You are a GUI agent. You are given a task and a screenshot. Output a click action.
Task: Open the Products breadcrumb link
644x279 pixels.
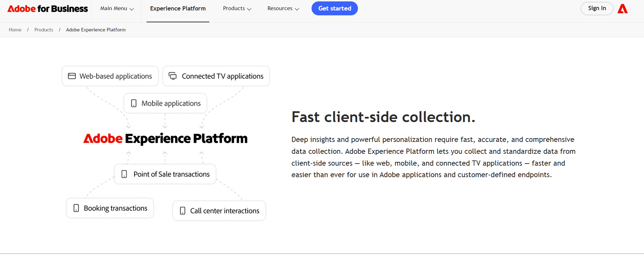click(44, 30)
